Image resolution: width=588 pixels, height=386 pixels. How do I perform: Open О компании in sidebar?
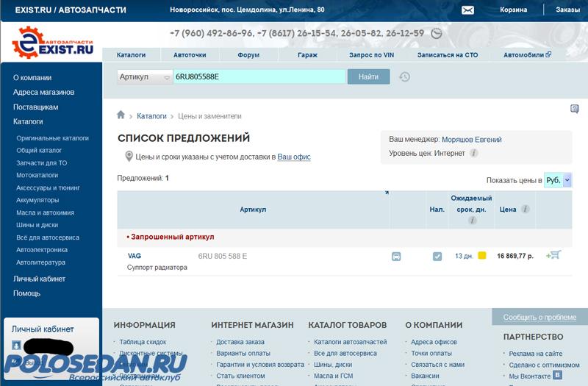point(32,78)
